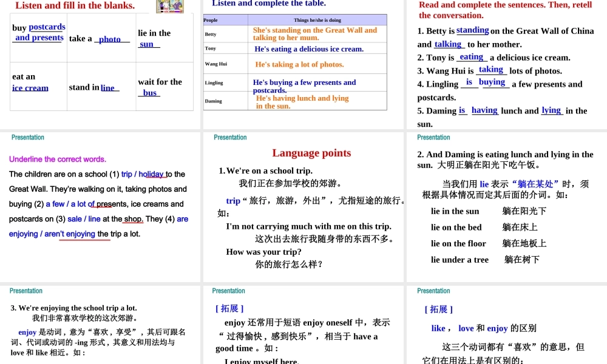Click the 'Things he/she is doing' table header
The image size is (607, 364).
[x=317, y=20]
